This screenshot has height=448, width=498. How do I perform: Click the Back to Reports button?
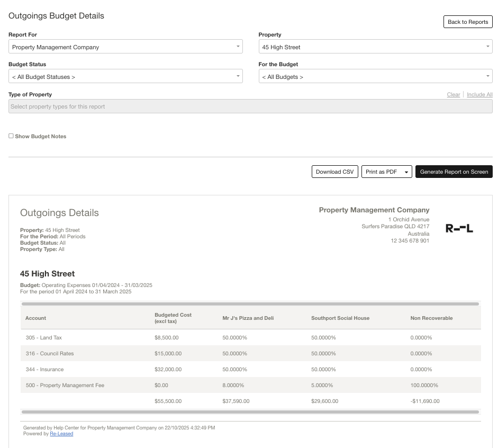467,22
